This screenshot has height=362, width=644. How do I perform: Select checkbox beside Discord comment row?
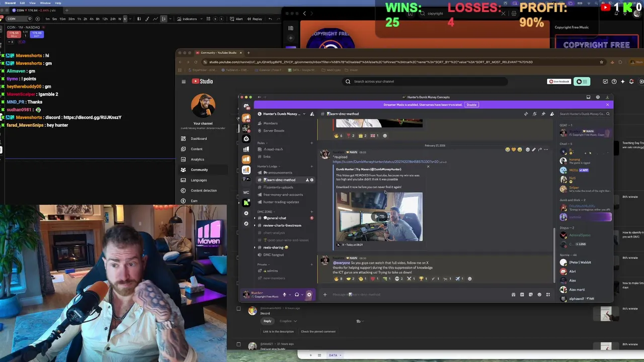[x=238, y=309]
